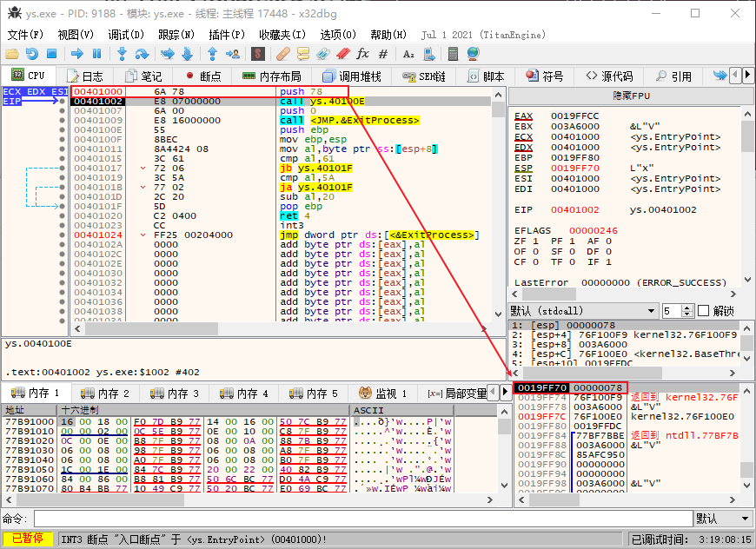The height and width of the screenshot is (549, 756).
Task: Toggle breakpoint bullet at address 00401024
Action: [62, 235]
